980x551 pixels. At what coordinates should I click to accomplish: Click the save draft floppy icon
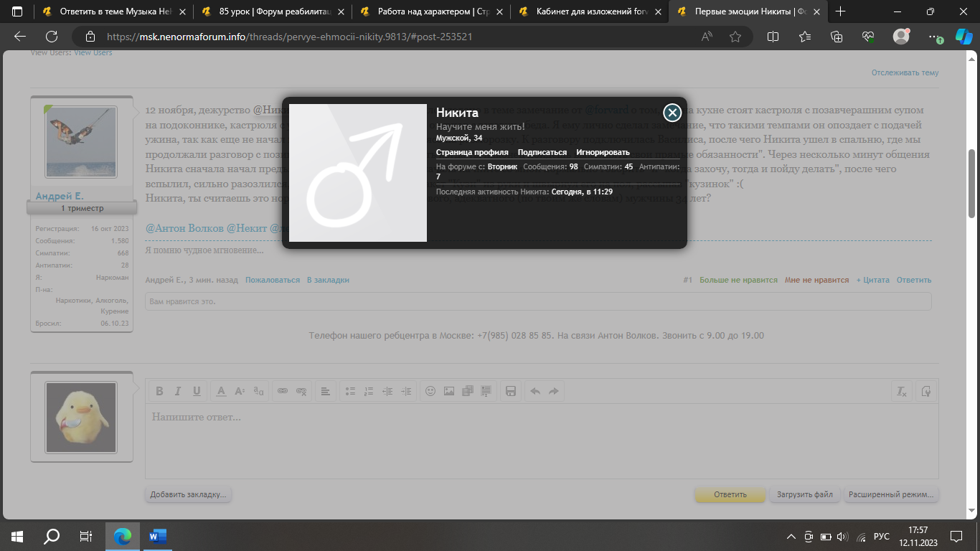click(x=511, y=391)
